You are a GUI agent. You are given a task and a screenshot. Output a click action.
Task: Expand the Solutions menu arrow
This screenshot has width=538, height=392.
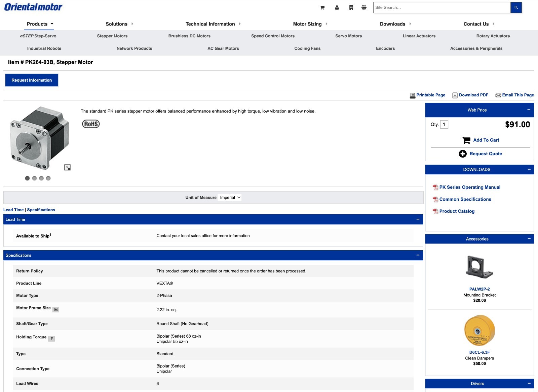[x=132, y=24]
